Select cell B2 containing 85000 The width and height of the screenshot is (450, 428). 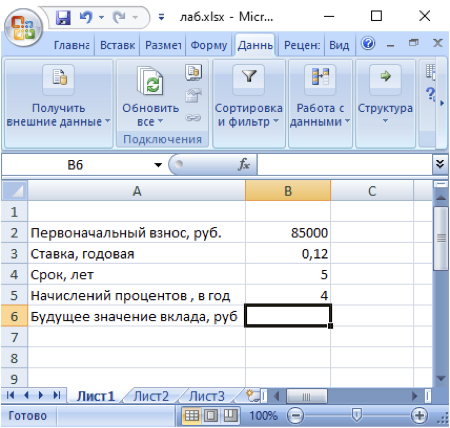click(x=288, y=233)
